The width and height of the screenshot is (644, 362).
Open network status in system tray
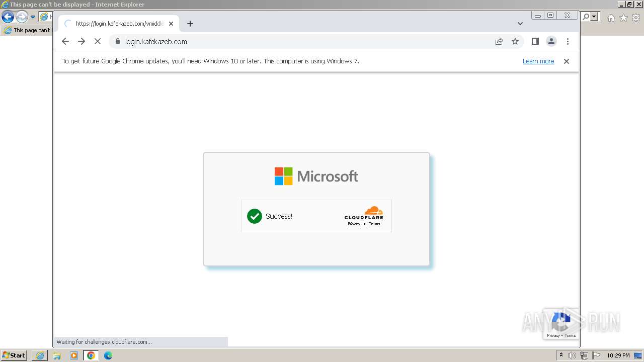pos(584,355)
